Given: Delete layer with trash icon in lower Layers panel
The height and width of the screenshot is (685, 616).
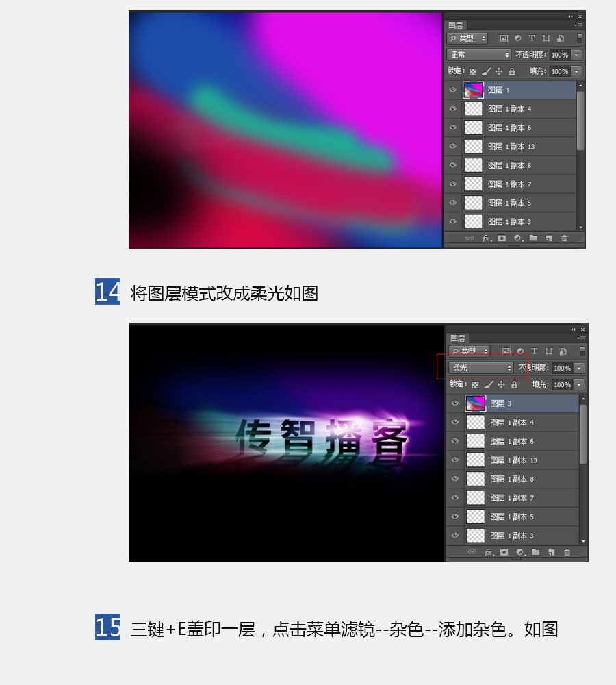Looking at the screenshot, I should 567,552.
